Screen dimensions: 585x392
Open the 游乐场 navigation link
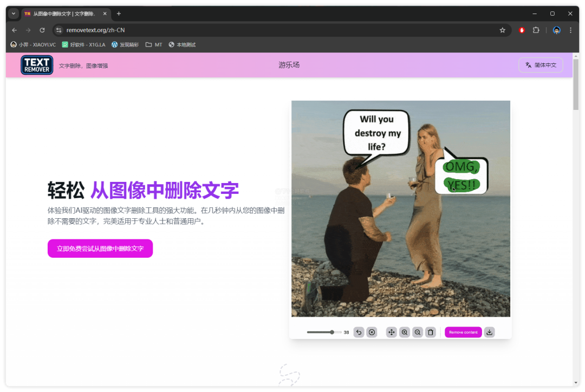pos(289,65)
